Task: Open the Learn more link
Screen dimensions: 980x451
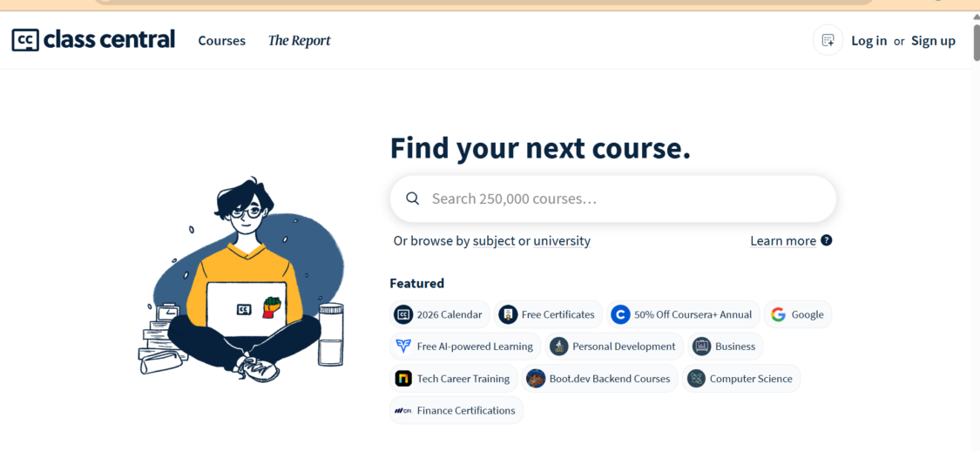Action: (x=783, y=240)
